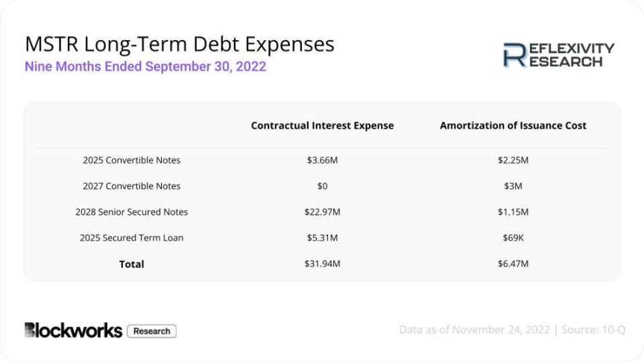Click the Nine Months Ended subtitle

coord(145,66)
